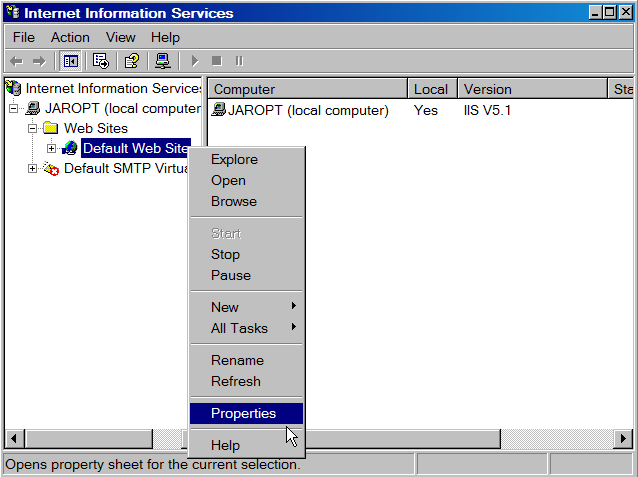Open the Help menu in menu bar
This screenshot has height=477, width=638.
165,37
